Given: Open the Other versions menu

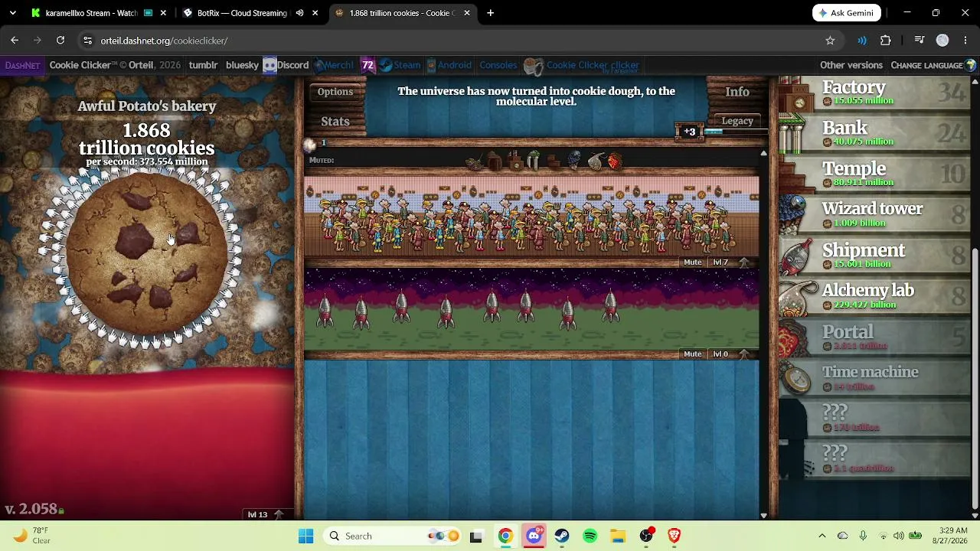Looking at the screenshot, I should 851,65.
